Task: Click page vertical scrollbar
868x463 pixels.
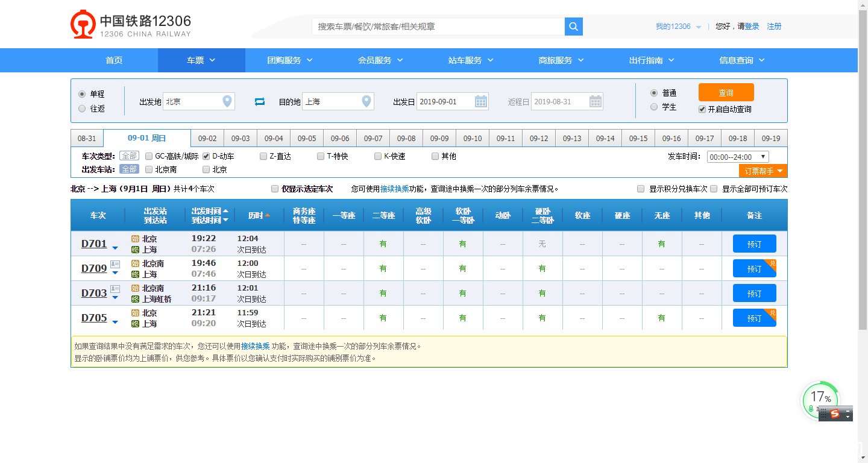Action: click(863, 169)
